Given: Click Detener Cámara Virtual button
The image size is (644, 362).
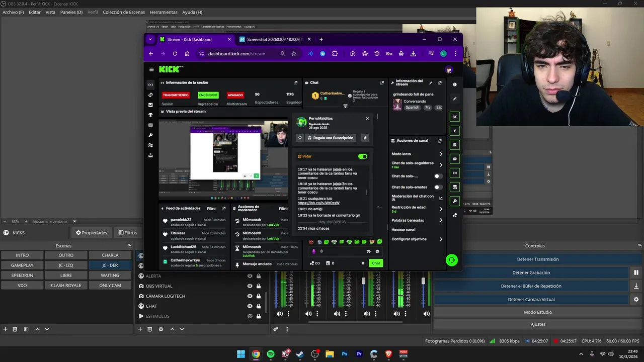Looking at the screenshot, I should pos(531,299).
